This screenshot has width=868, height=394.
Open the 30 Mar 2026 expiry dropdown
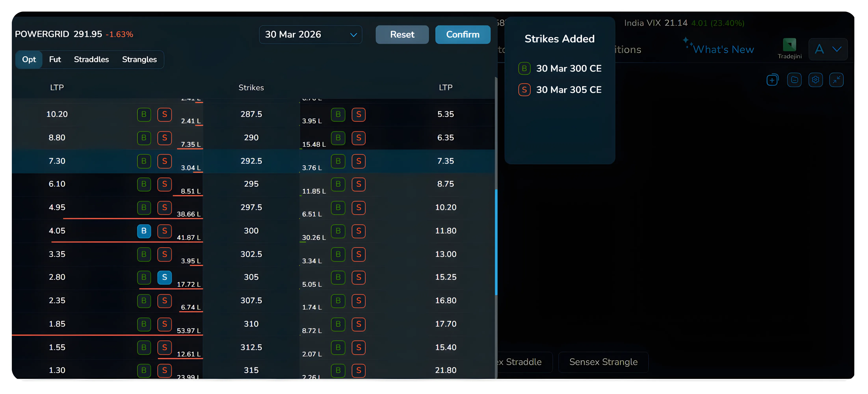click(x=310, y=34)
